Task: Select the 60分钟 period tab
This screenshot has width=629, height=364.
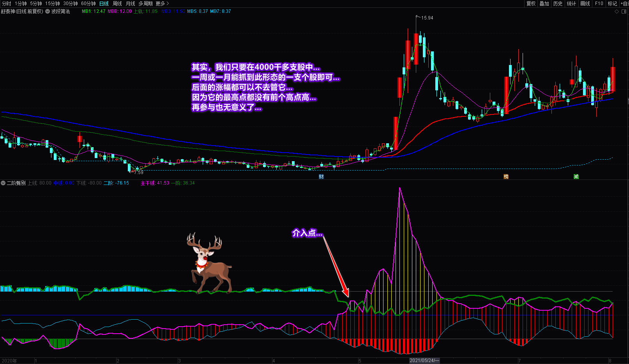Action: pos(88,4)
